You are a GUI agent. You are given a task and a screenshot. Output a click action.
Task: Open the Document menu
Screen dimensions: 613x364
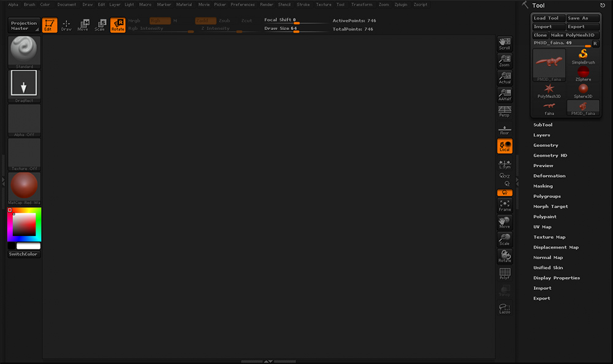(67, 5)
